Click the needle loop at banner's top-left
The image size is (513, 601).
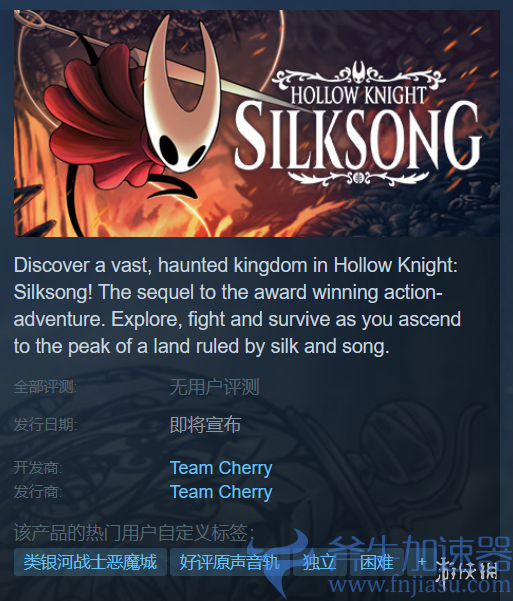(x=31, y=20)
